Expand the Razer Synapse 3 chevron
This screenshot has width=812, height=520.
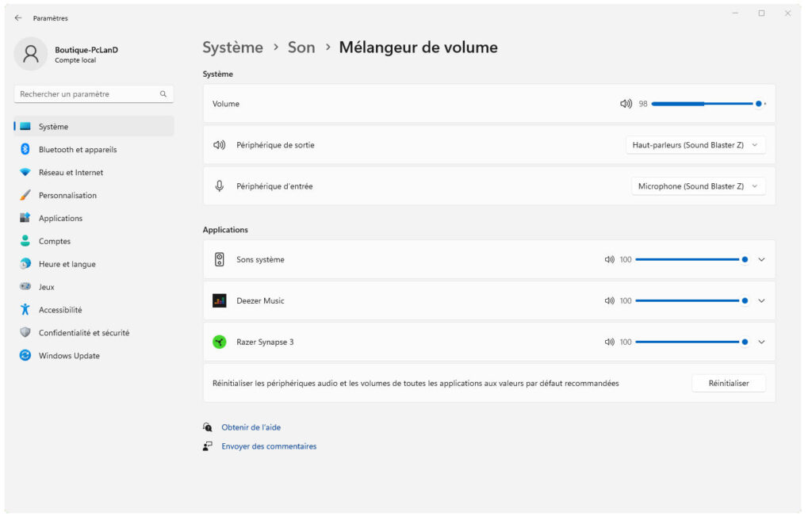click(x=761, y=342)
